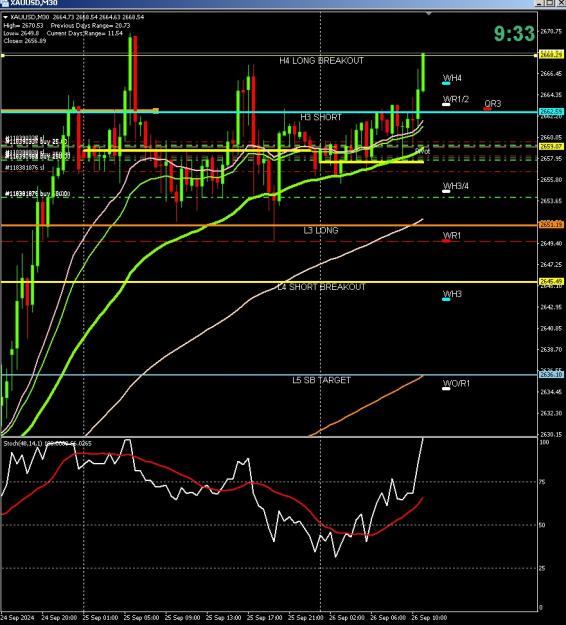566x625 pixels.
Task: Click the chart shift triangle marker at top
Action: [428, 14]
